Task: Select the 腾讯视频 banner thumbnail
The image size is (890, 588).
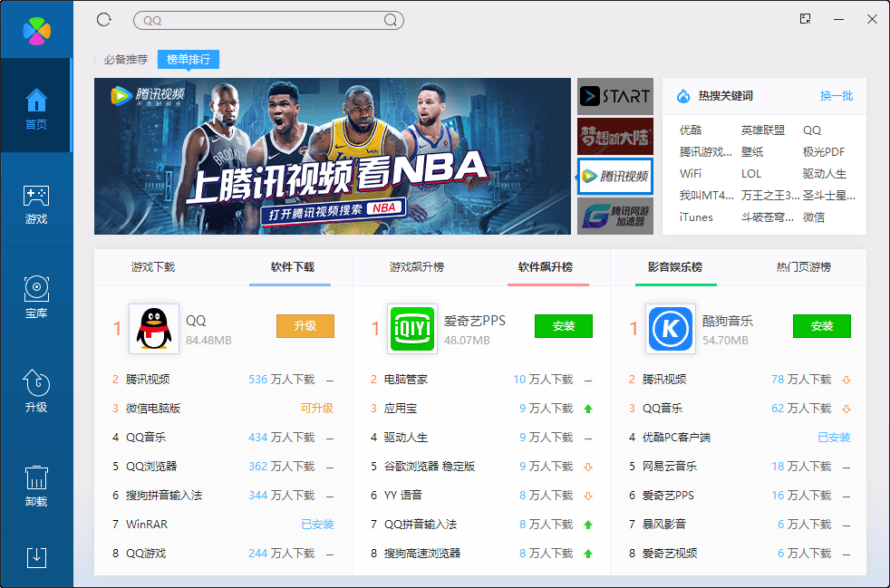Action: [x=614, y=176]
